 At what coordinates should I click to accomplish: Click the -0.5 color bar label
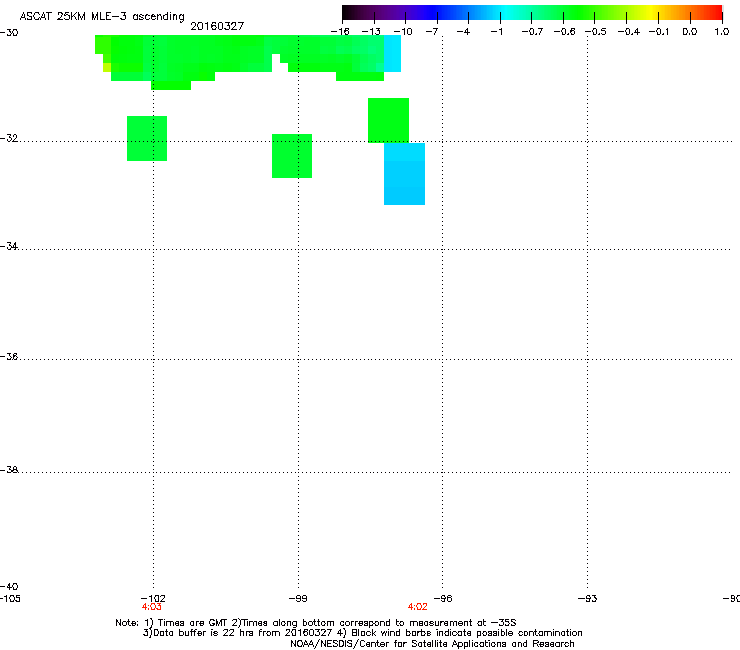[x=596, y=32]
